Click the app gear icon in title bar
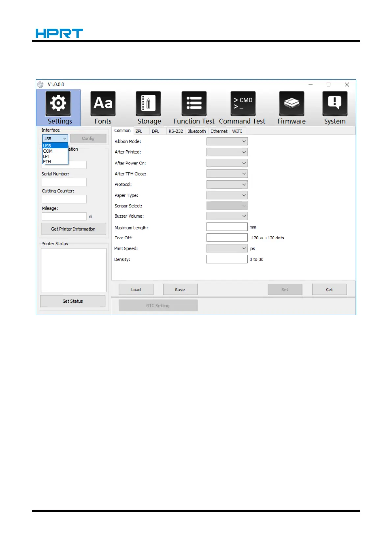This screenshot has height=554, width=392. (40, 84)
